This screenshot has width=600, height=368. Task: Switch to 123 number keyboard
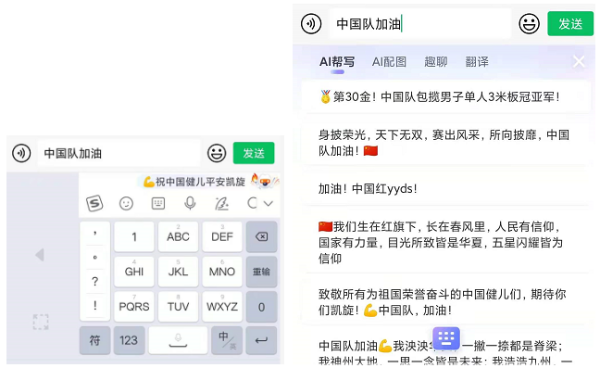click(x=129, y=340)
